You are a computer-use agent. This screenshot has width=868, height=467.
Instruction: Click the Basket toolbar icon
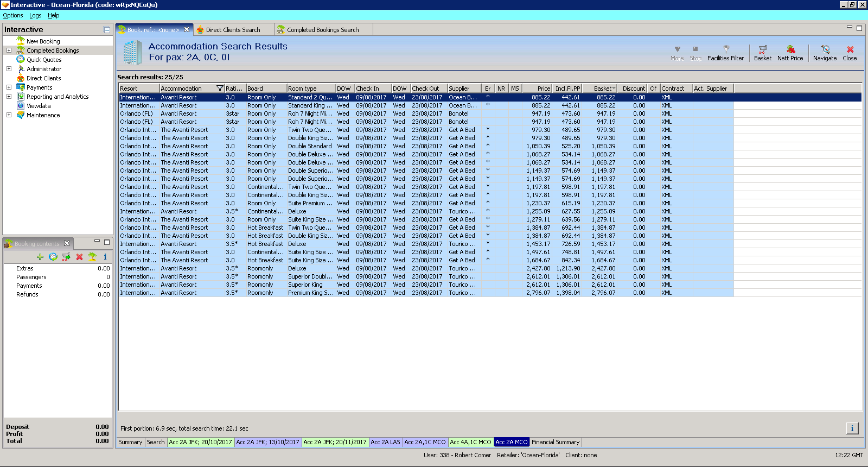point(762,53)
